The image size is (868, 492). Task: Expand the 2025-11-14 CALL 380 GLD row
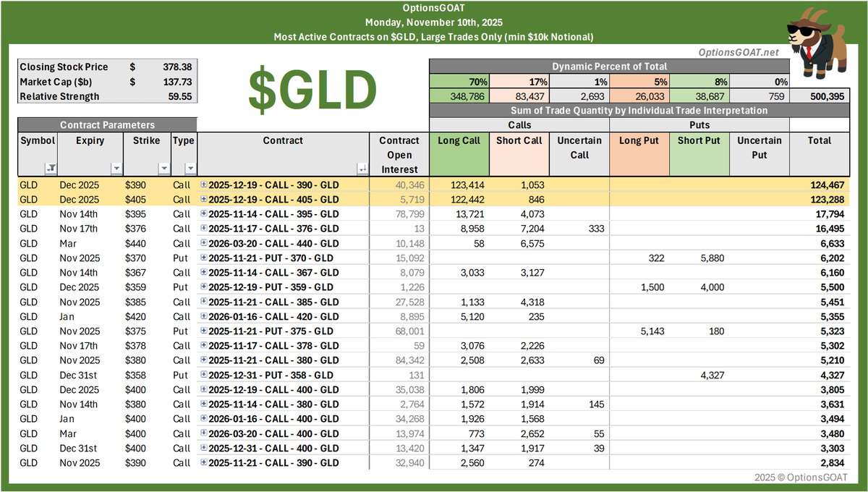204,404
